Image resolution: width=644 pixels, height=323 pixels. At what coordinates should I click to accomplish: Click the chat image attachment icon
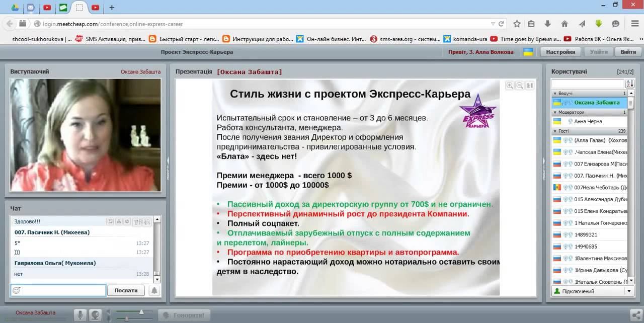(x=110, y=221)
